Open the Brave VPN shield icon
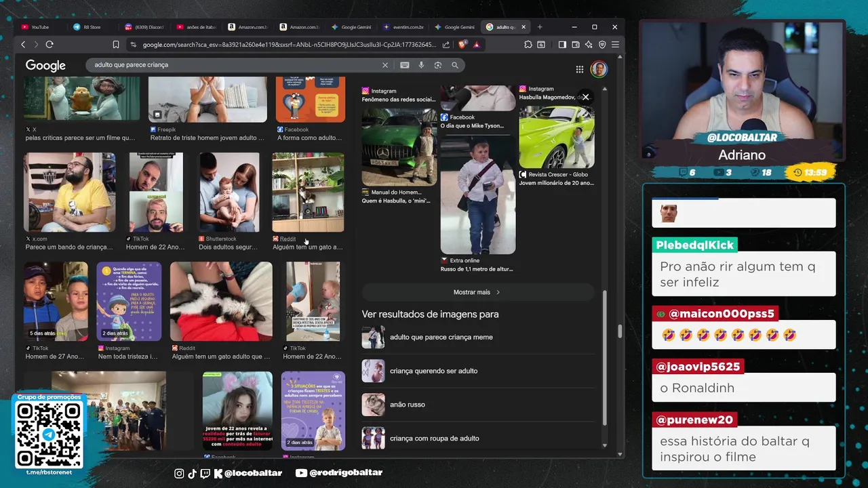868x488 pixels. click(602, 45)
